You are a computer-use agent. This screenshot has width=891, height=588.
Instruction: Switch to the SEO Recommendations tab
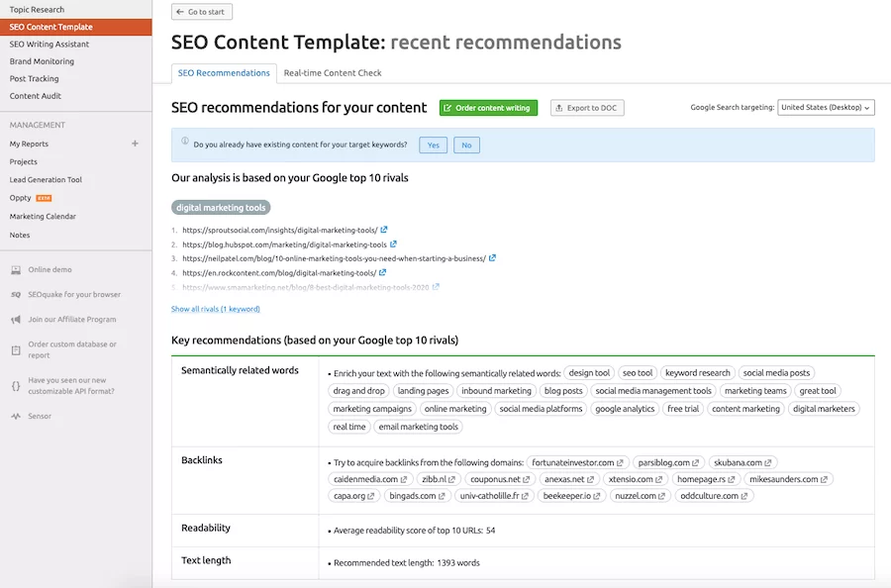pos(224,72)
